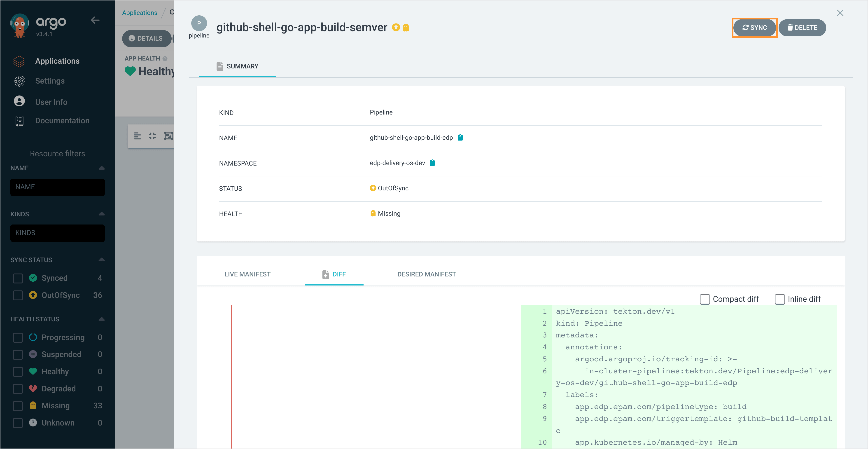This screenshot has height=449, width=868.
Task: Click the SYNC button
Action: (754, 28)
